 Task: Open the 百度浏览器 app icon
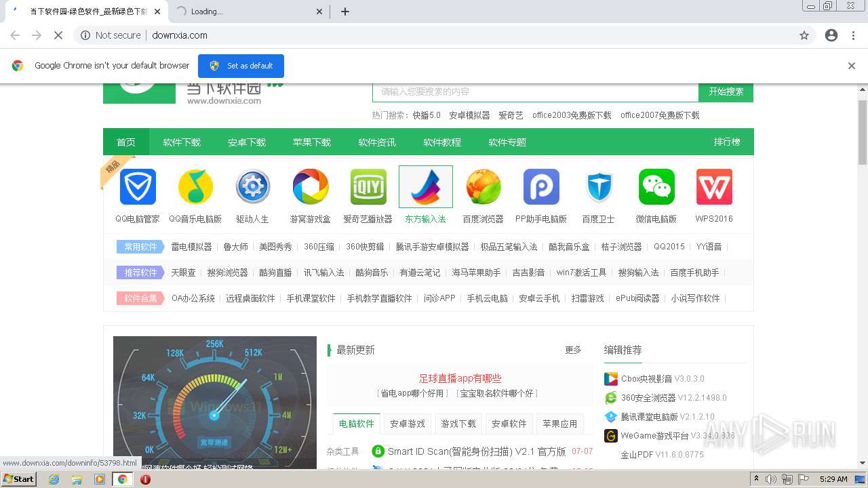pos(484,187)
